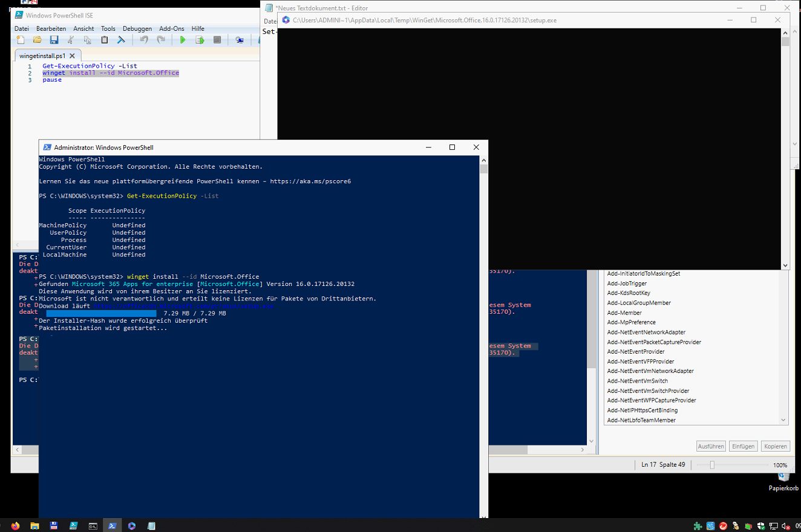Open Firefox from taskbar
801x532 pixels.
(15, 525)
